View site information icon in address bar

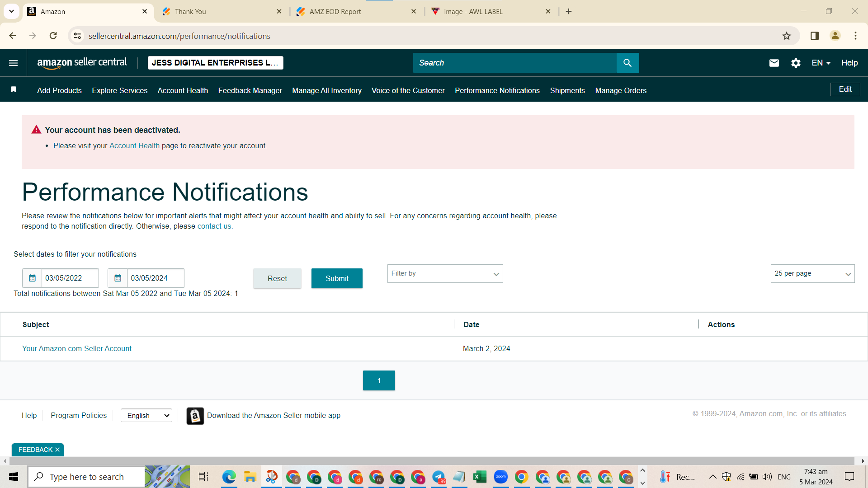[x=78, y=36]
